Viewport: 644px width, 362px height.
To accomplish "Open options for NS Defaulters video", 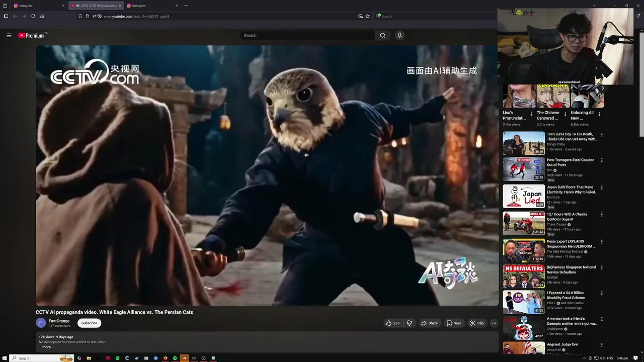I will point(601,267).
